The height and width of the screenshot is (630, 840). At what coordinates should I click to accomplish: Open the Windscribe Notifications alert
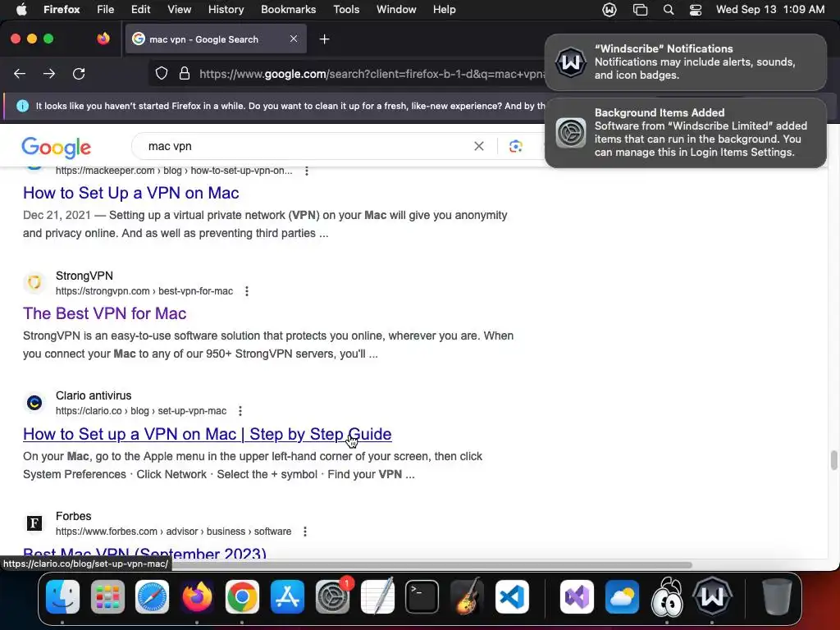[x=685, y=62]
